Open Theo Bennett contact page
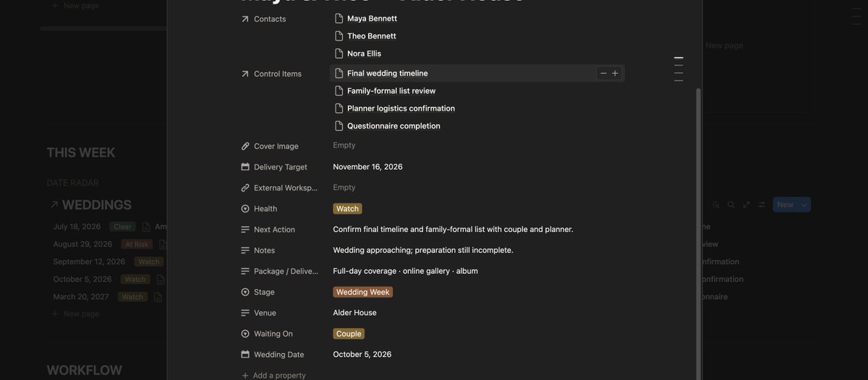The image size is (868, 380). point(372,36)
